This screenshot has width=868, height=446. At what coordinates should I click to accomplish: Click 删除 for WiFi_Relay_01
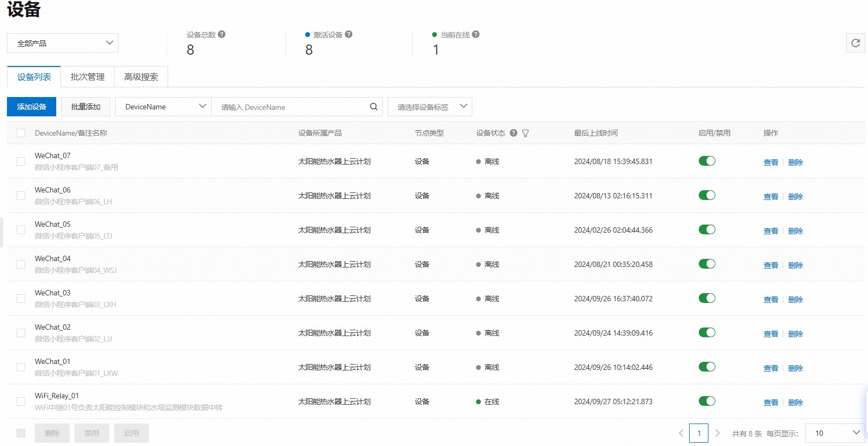(x=795, y=402)
